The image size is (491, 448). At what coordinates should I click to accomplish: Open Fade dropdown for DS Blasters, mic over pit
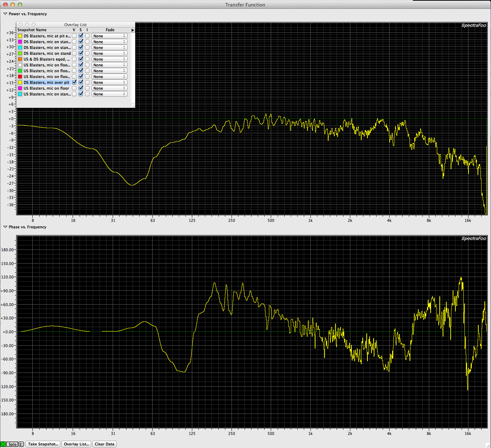109,82
